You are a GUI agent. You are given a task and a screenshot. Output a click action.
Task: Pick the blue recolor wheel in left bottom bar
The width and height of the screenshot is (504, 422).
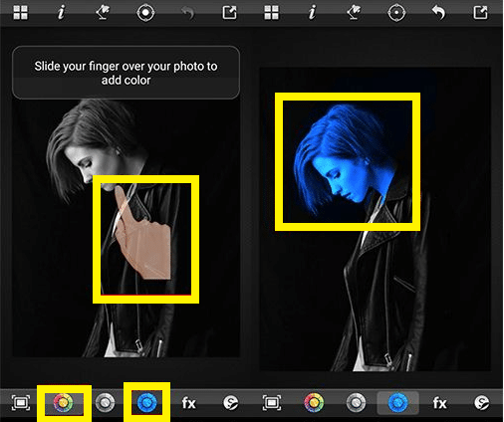click(146, 402)
